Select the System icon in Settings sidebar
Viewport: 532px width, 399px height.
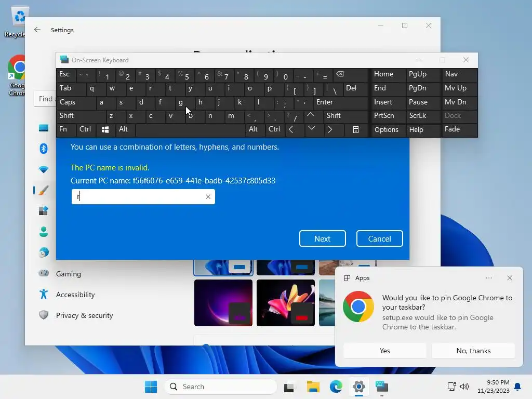click(44, 128)
